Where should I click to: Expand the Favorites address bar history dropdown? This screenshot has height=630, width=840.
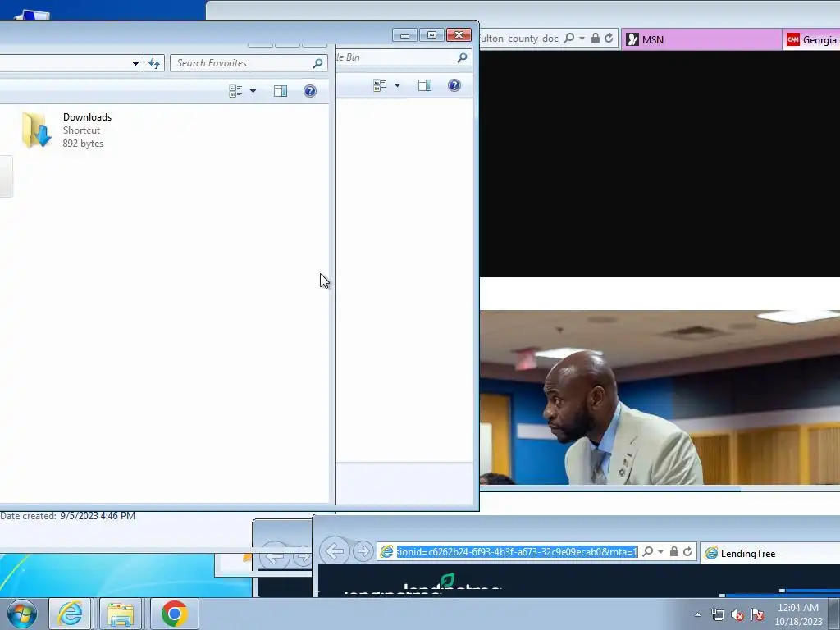tap(135, 63)
